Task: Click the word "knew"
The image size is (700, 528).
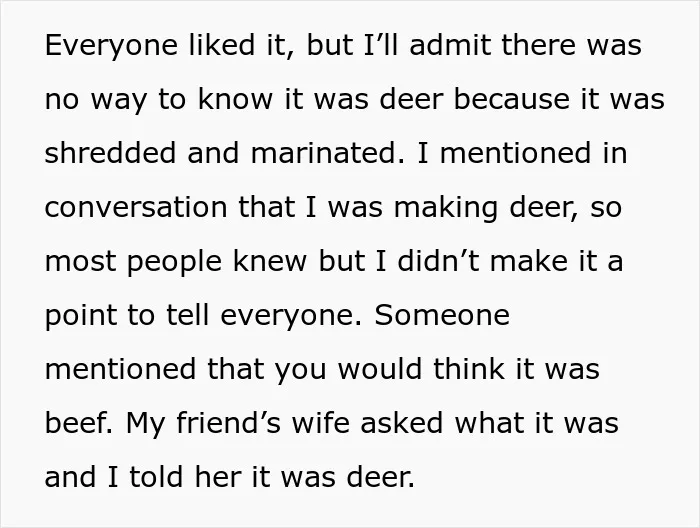Action: [x=270, y=260]
